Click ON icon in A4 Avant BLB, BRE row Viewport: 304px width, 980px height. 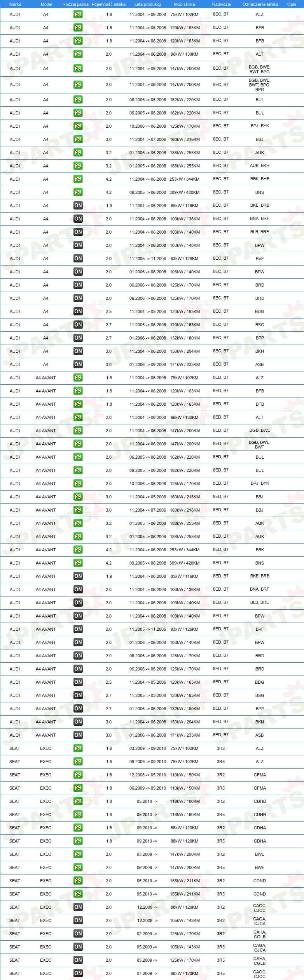[x=78, y=603]
